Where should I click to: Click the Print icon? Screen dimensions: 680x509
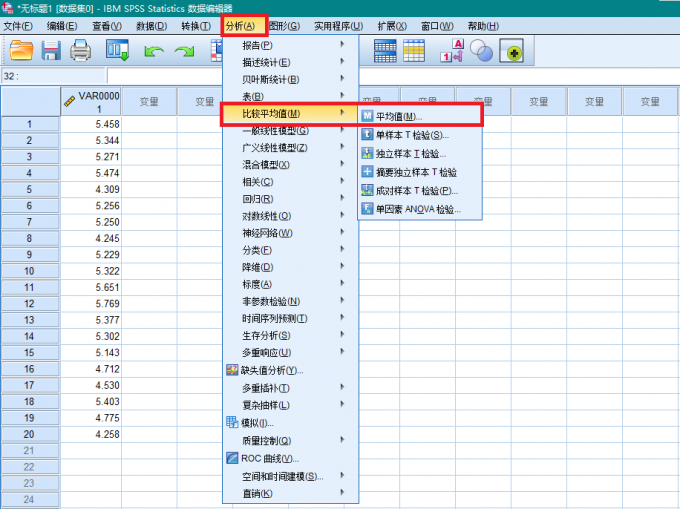click(81, 50)
